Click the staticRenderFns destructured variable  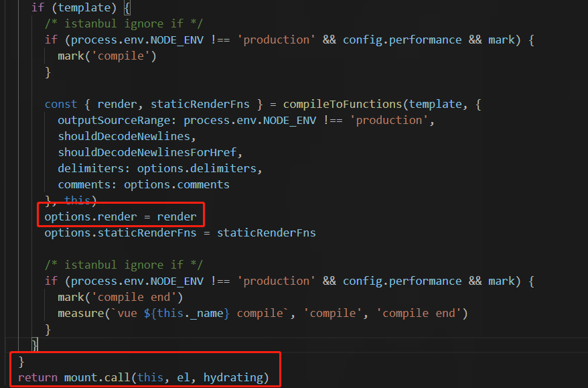pos(200,104)
